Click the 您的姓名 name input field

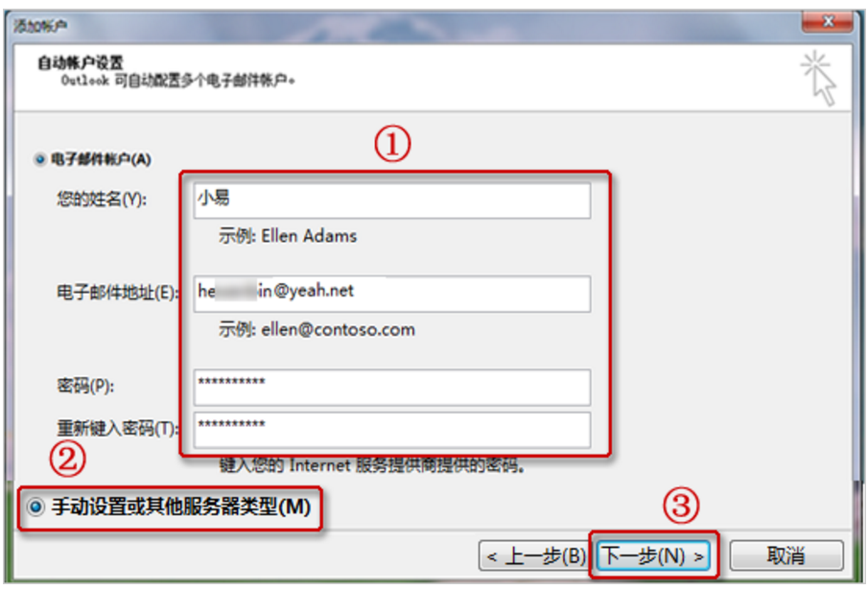pos(392,201)
